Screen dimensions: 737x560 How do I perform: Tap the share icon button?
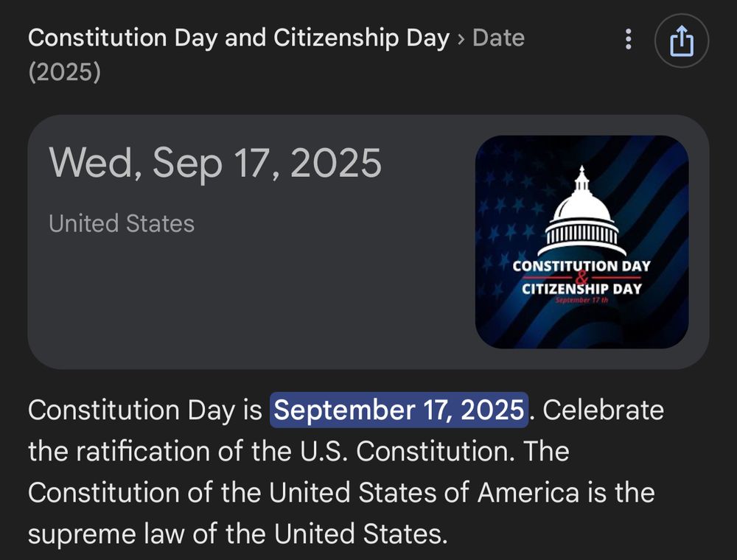(x=681, y=41)
